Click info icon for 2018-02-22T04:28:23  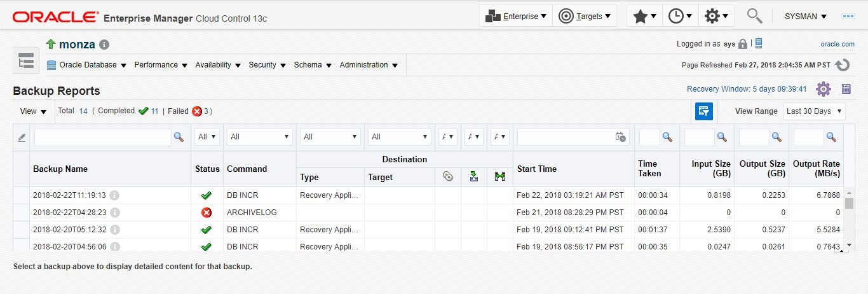point(114,213)
